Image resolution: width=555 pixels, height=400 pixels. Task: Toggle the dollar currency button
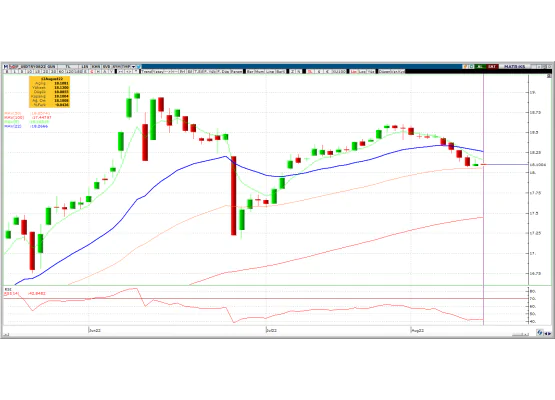(319, 71)
